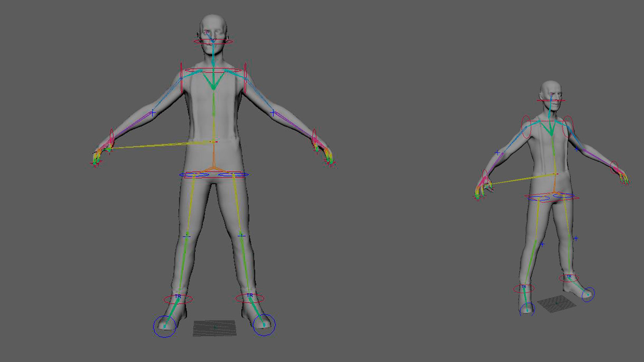The image size is (644, 362).
Task: Select red chest control ellipse on front-view character
Action: (x=213, y=70)
